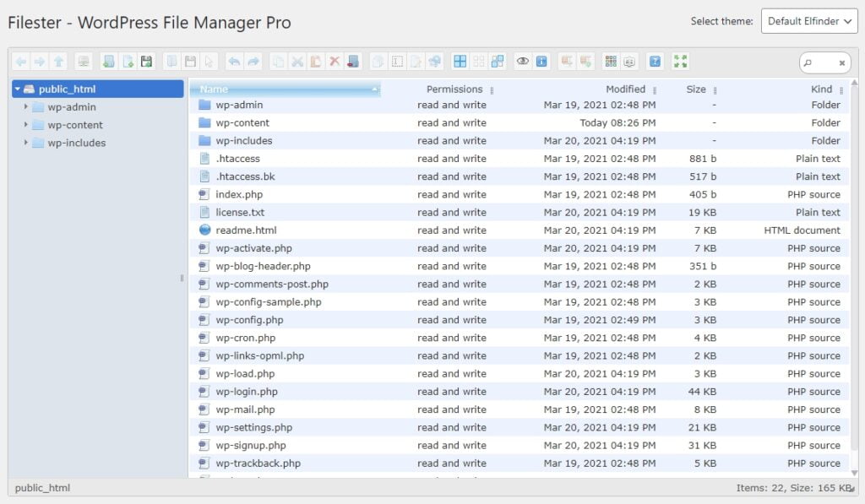Screen dimensions: 865x504
Task: Switch to large icons view
Action: (459, 62)
